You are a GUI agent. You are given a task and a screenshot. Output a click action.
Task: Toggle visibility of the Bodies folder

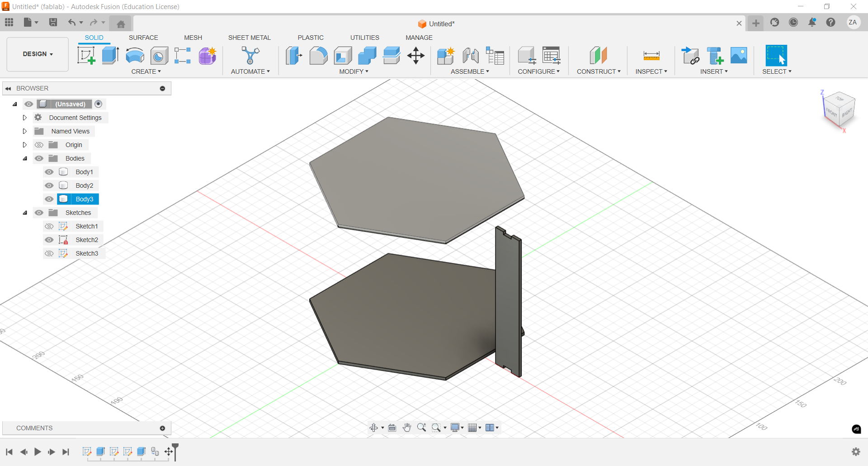[x=39, y=158]
